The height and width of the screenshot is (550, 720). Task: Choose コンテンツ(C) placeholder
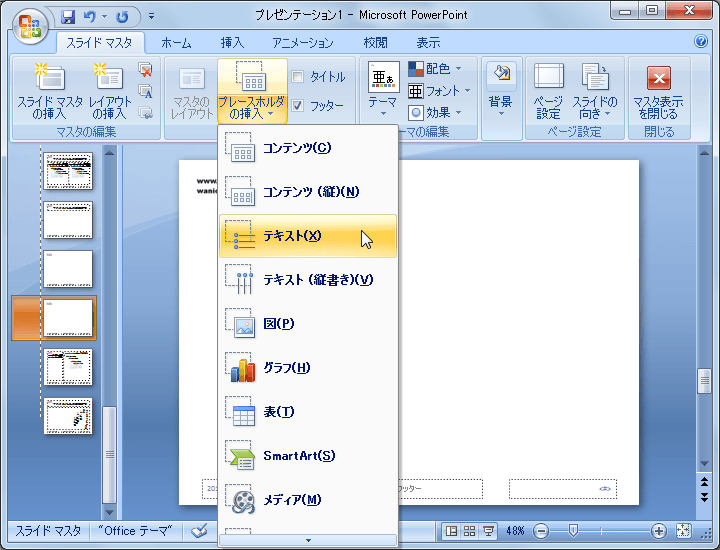point(308,148)
